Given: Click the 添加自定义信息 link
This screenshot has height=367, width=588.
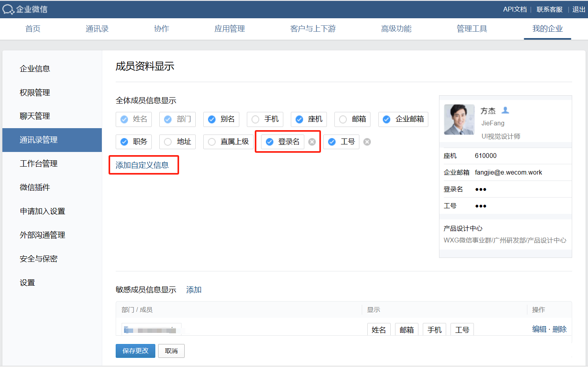Looking at the screenshot, I should pyautogui.click(x=142, y=165).
